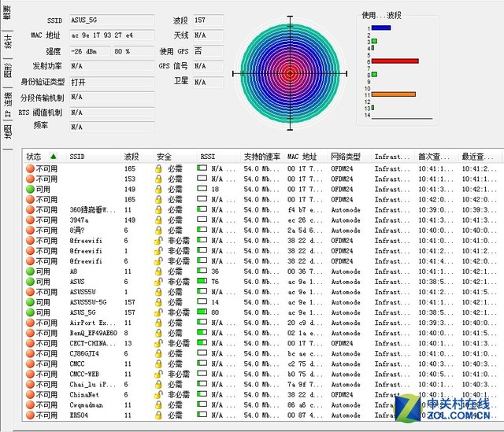The width and height of the screenshot is (504, 432).
Task: Click the circular signal strength radar
Action: 290,73
